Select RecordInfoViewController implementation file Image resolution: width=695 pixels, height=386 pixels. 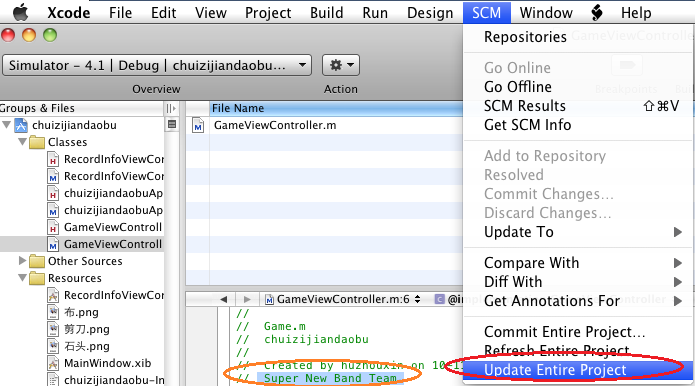[x=105, y=176]
